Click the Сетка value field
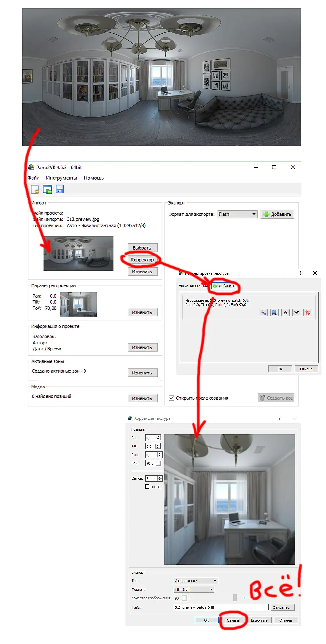 pyautogui.click(x=151, y=478)
